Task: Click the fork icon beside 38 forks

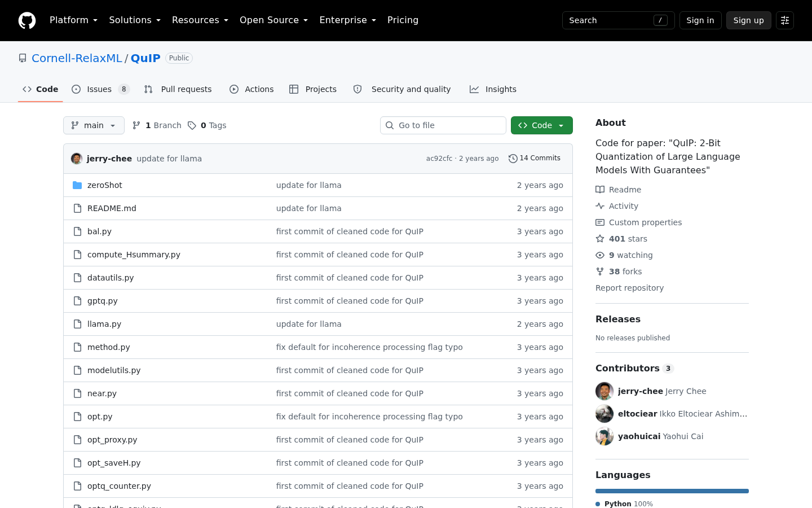Action: click(x=600, y=271)
